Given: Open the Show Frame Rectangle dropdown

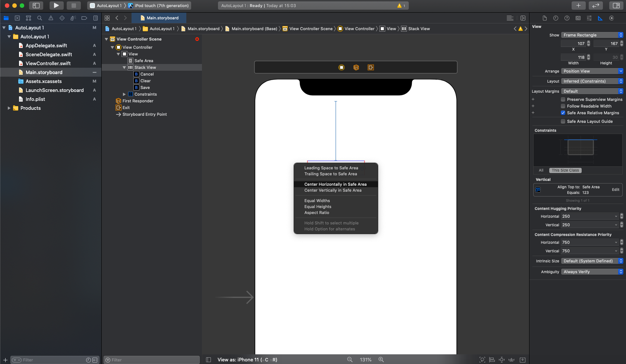Looking at the screenshot, I should (592, 35).
